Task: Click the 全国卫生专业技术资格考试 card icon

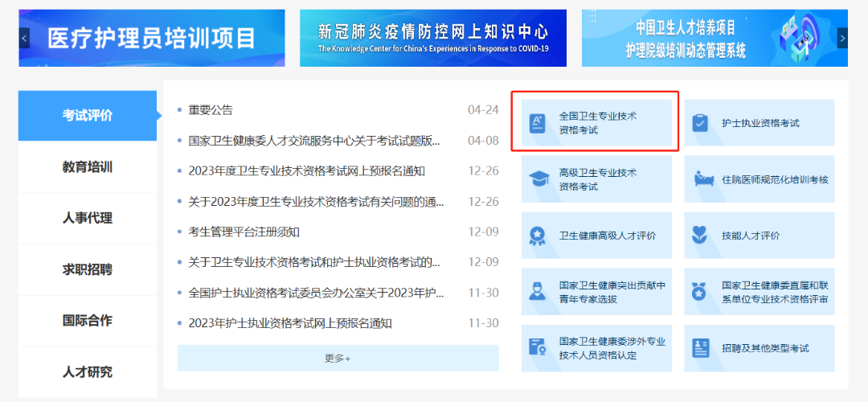Action: (537, 123)
